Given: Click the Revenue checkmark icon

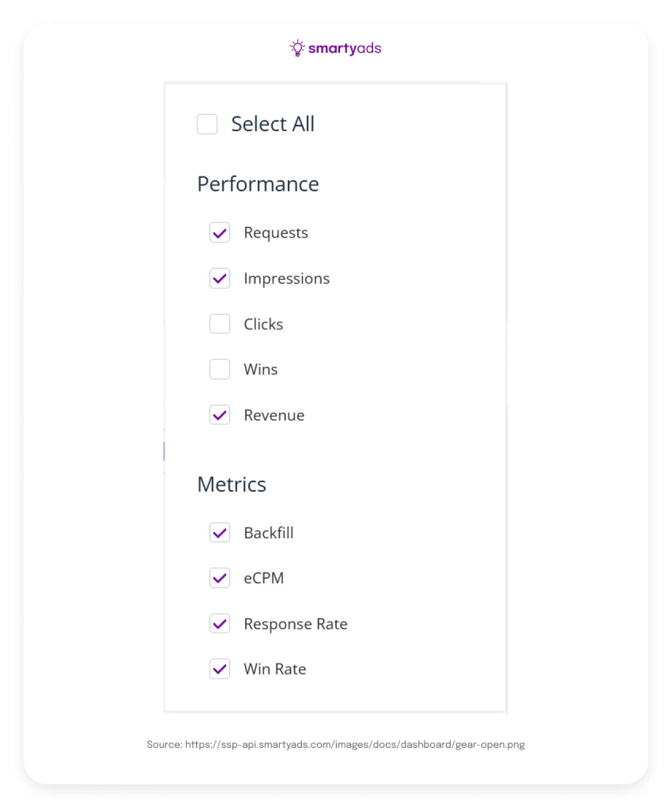Looking at the screenshot, I should 220,415.
